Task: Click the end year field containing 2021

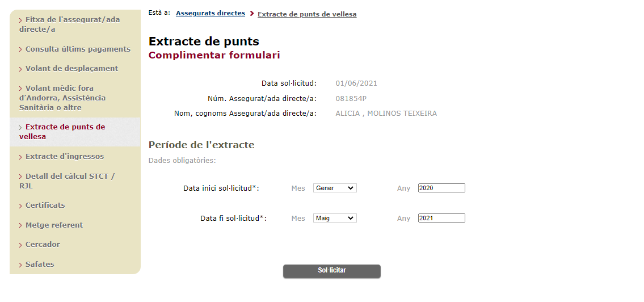Action: [441, 219]
